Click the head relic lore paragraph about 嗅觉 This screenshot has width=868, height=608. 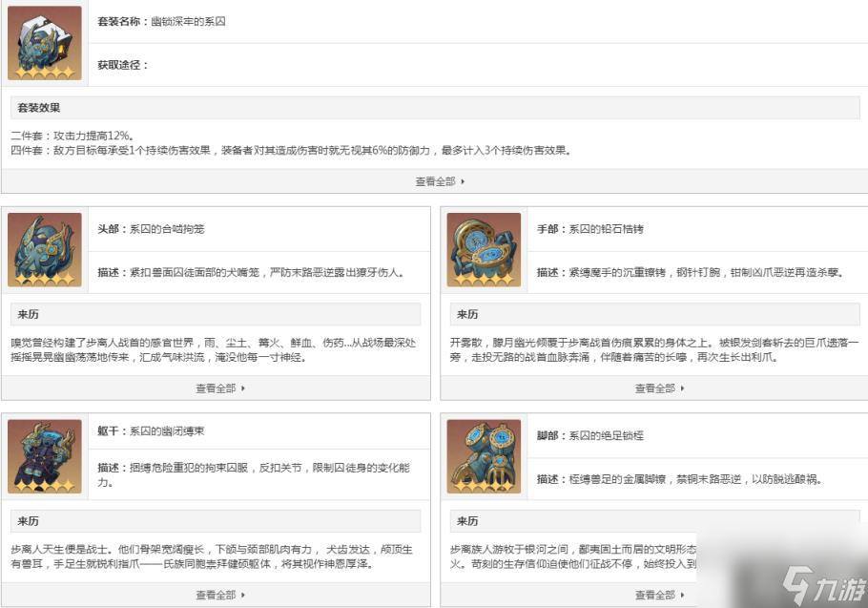tap(214, 350)
